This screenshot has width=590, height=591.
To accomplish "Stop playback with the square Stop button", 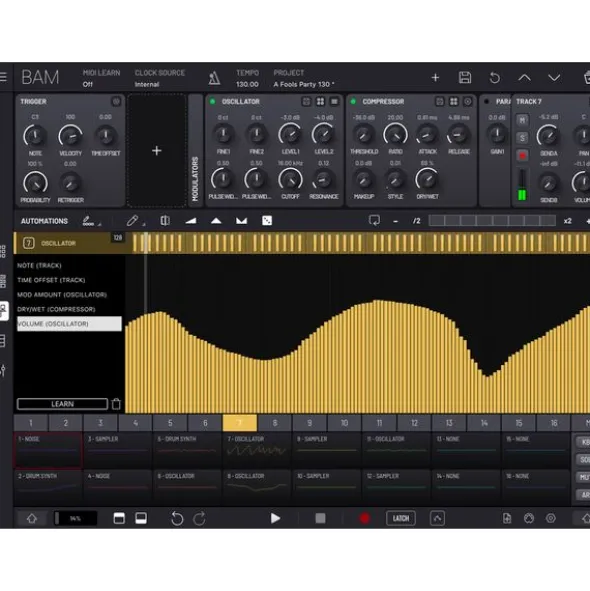I will point(320,518).
